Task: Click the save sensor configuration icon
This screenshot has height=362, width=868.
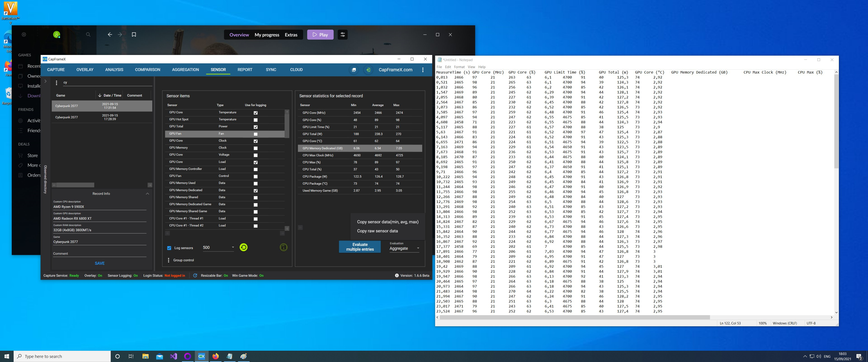Action: click(x=283, y=247)
